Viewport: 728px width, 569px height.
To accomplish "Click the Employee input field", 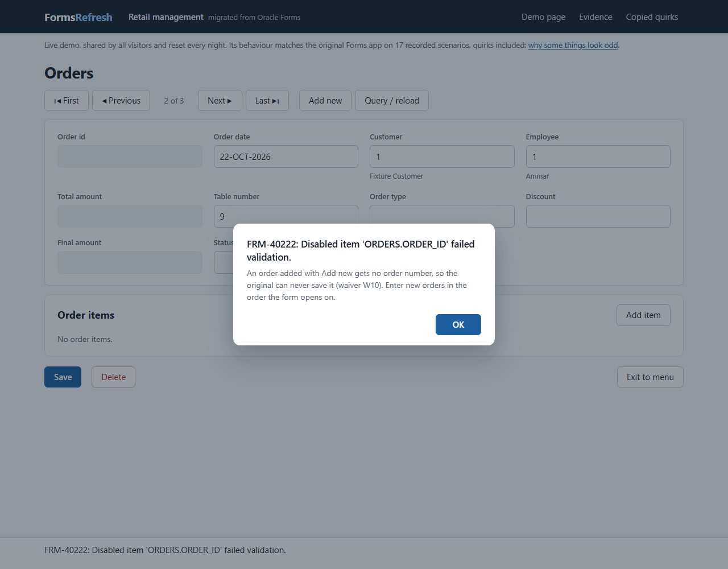I will [x=598, y=156].
